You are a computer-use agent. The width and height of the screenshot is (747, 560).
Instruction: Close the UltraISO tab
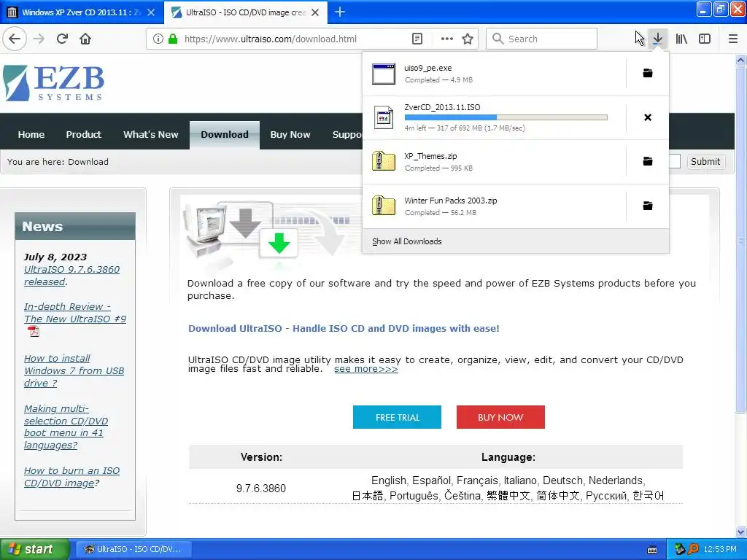pos(315,12)
